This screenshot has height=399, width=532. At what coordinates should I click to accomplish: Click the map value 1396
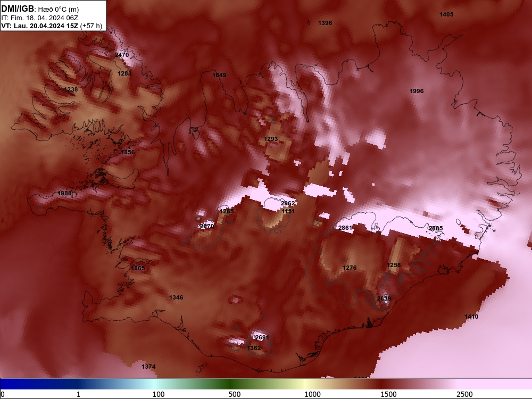(x=325, y=23)
